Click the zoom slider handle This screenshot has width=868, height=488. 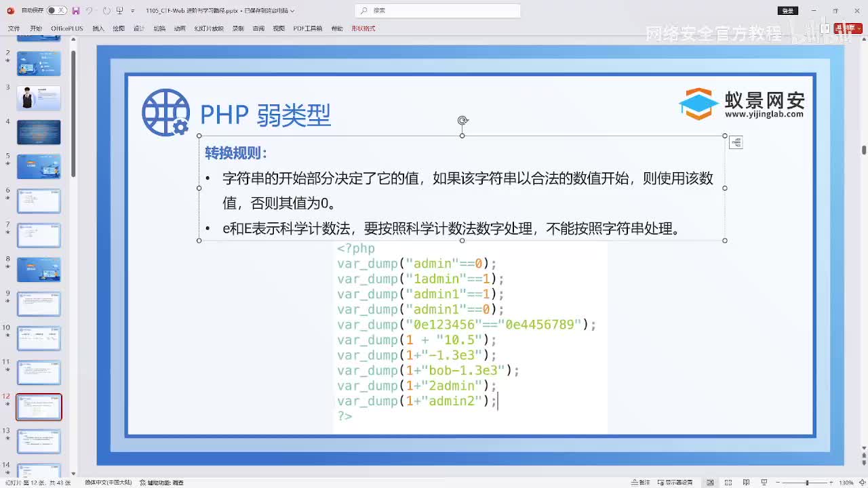click(807, 483)
